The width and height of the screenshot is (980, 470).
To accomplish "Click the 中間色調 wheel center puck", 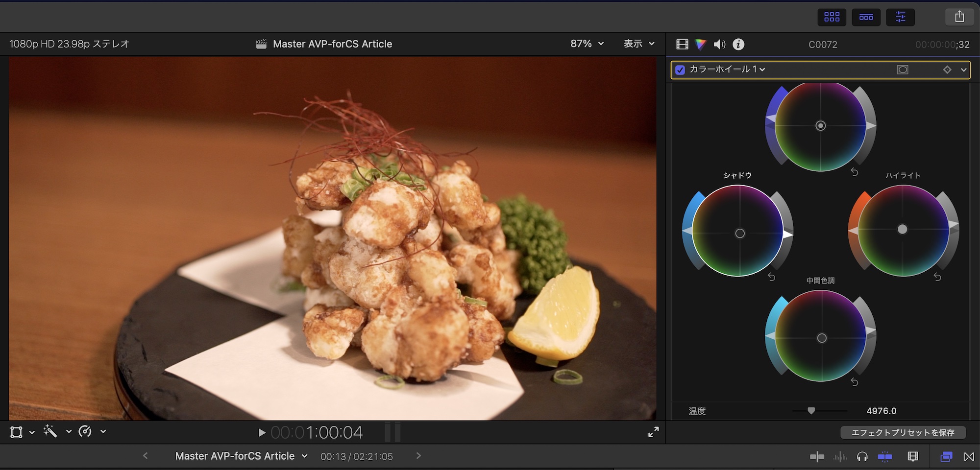I will tap(822, 338).
